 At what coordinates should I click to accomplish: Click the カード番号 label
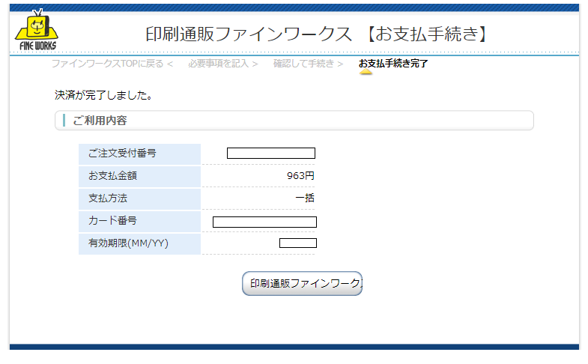tap(112, 221)
